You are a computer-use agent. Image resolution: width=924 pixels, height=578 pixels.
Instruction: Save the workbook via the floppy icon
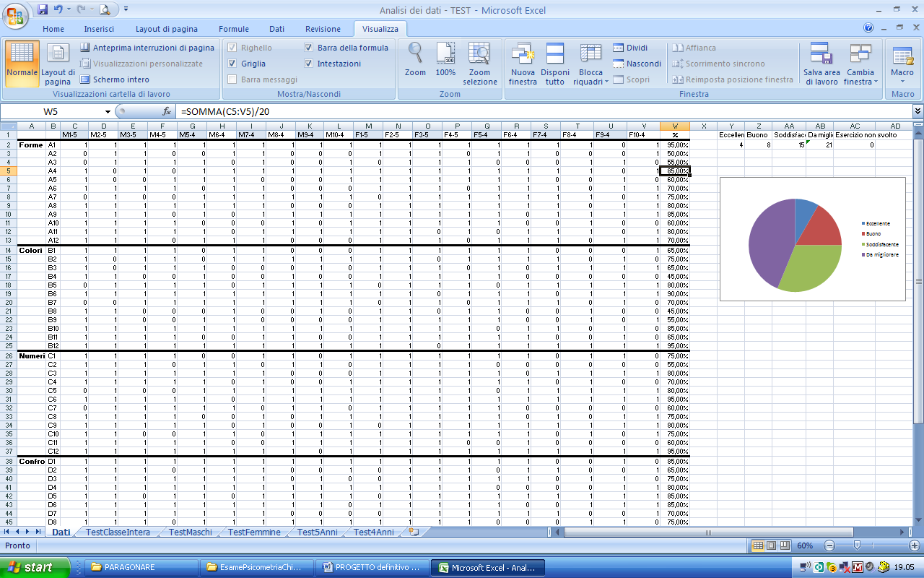coord(43,9)
